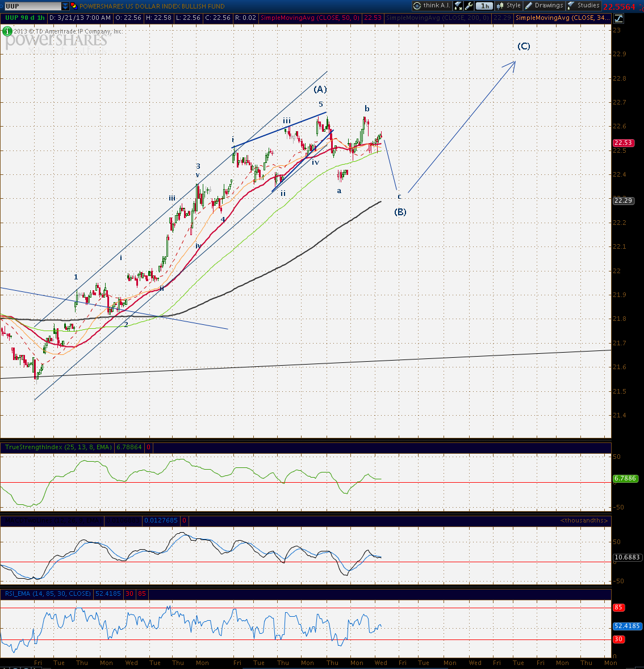
Task: Click the 6.78864 TSI value readout
Action: click(129, 447)
